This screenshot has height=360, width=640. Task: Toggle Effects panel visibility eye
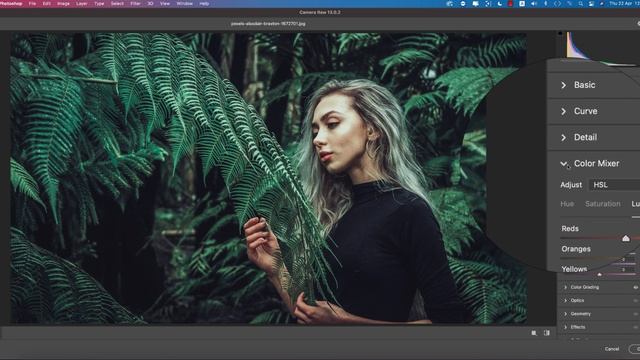(x=636, y=327)
